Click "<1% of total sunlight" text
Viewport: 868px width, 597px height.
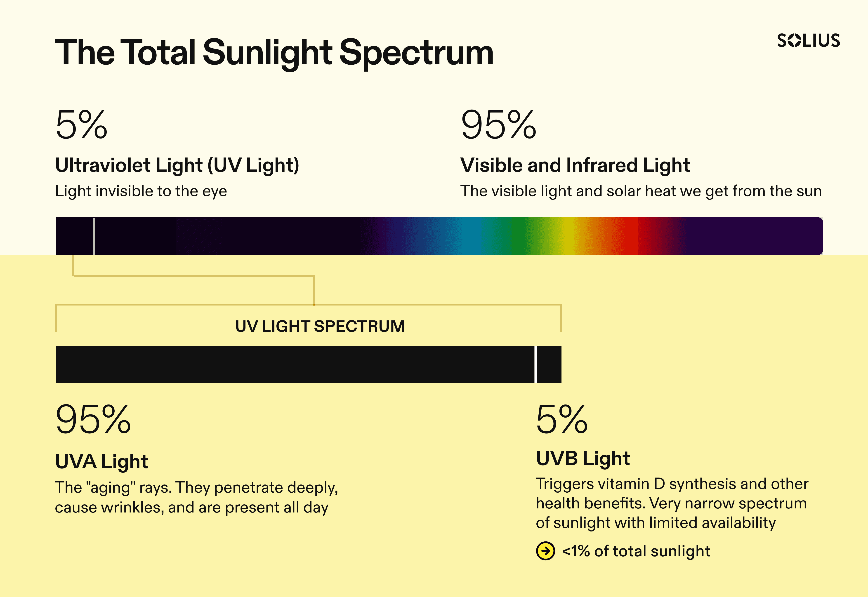[x=636, y=551]
